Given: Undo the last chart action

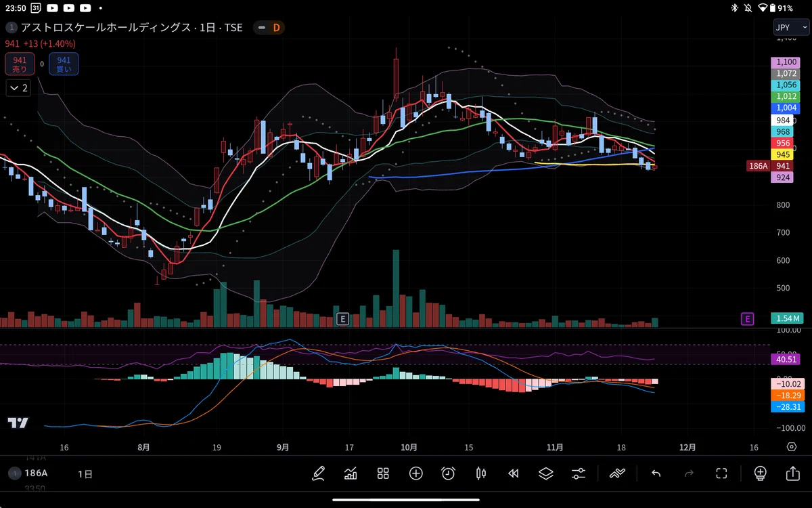Looking at the screenshot, I should [656, 473].
